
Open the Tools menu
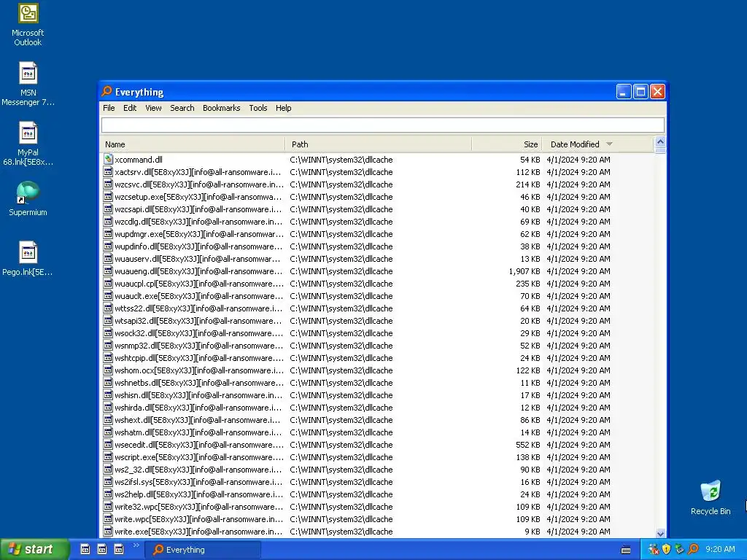pos(258,108)
